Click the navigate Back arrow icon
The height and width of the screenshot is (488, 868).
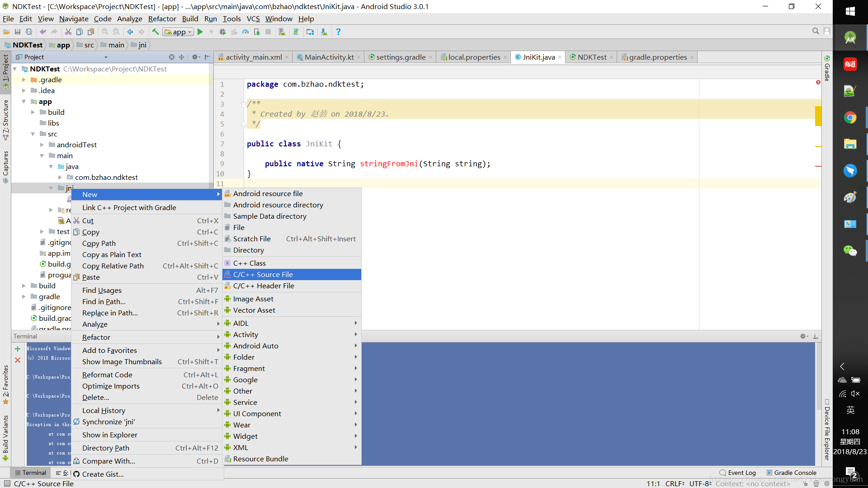tap(130, 32)
